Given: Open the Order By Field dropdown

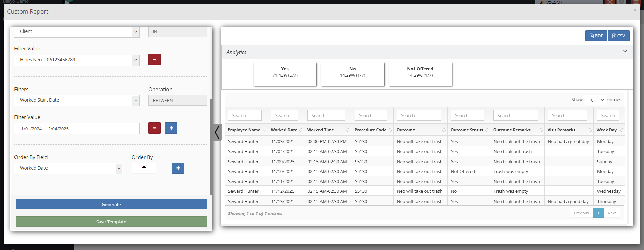Looking at the screenshot, I should point(68,168).
